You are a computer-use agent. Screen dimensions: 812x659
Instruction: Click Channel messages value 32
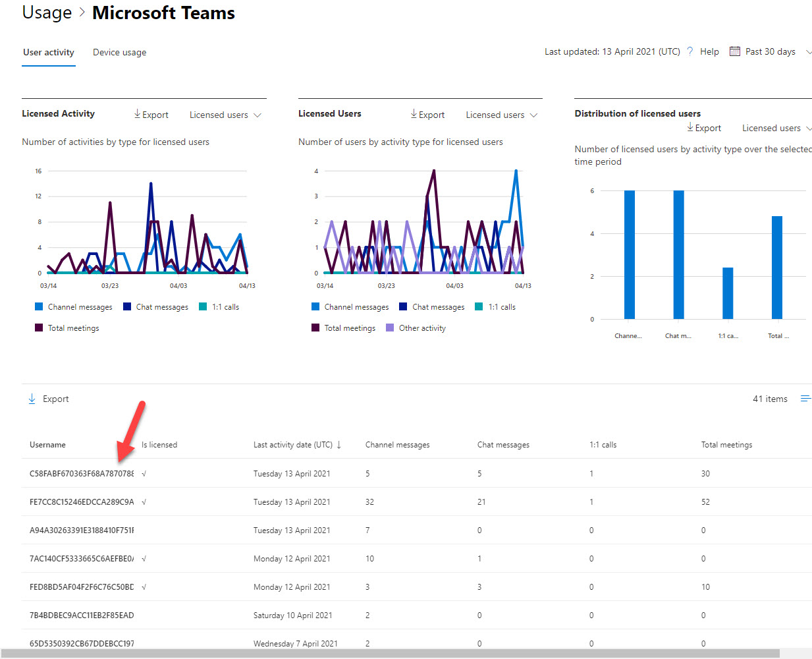pyautogui.click(x=369, y=502)
